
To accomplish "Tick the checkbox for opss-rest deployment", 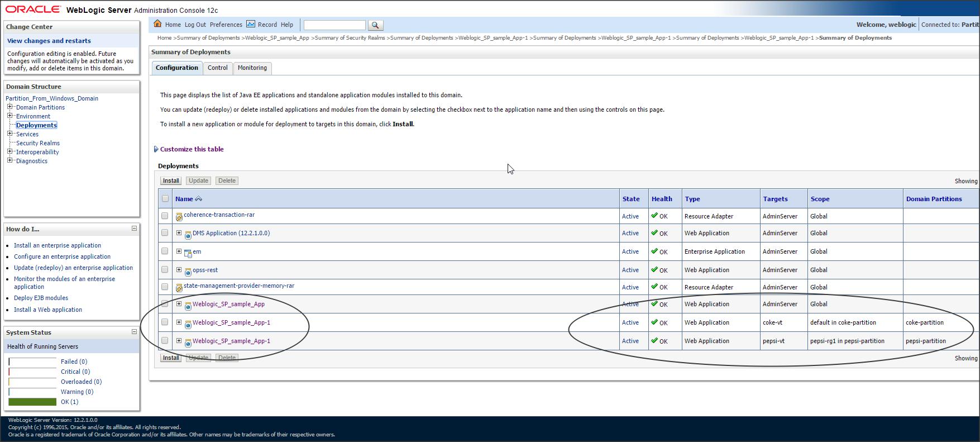I will (165, 269).
